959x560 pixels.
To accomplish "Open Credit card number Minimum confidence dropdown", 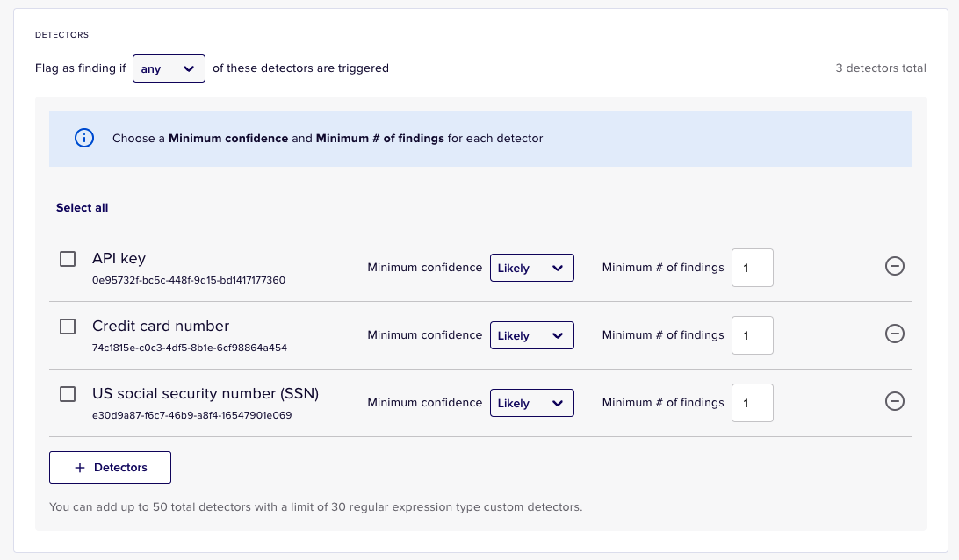I will pyautogui.click(x=531, y=335).
